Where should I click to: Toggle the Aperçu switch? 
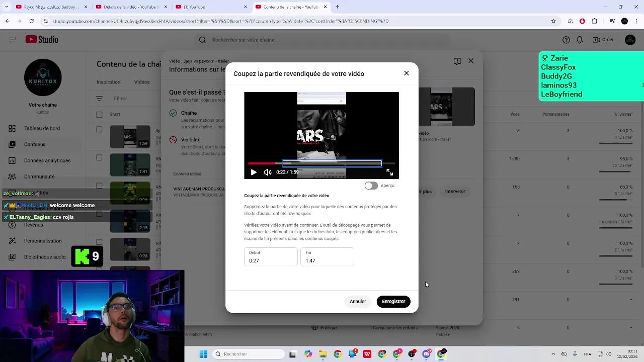pyautogui.click(x=371, y=186)
